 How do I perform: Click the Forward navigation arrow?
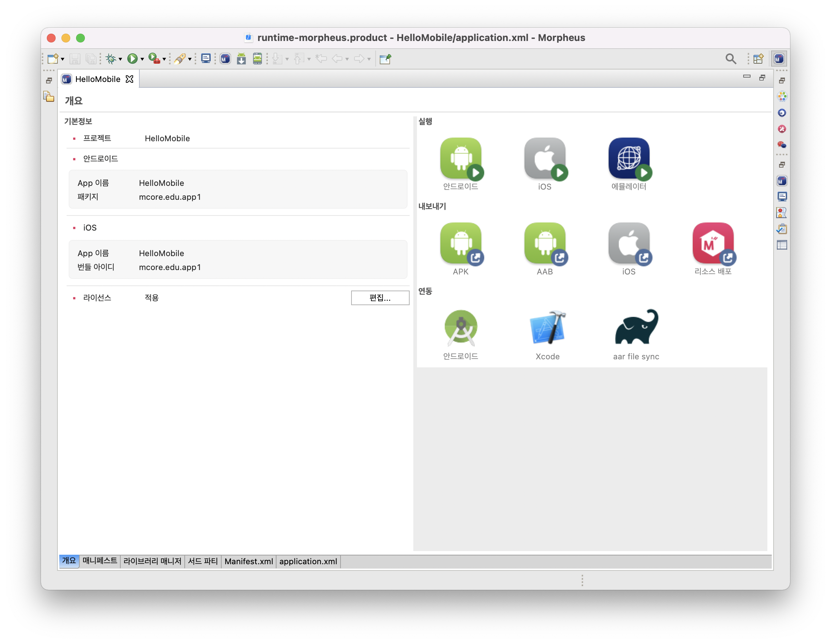click(x=359, y=59)
